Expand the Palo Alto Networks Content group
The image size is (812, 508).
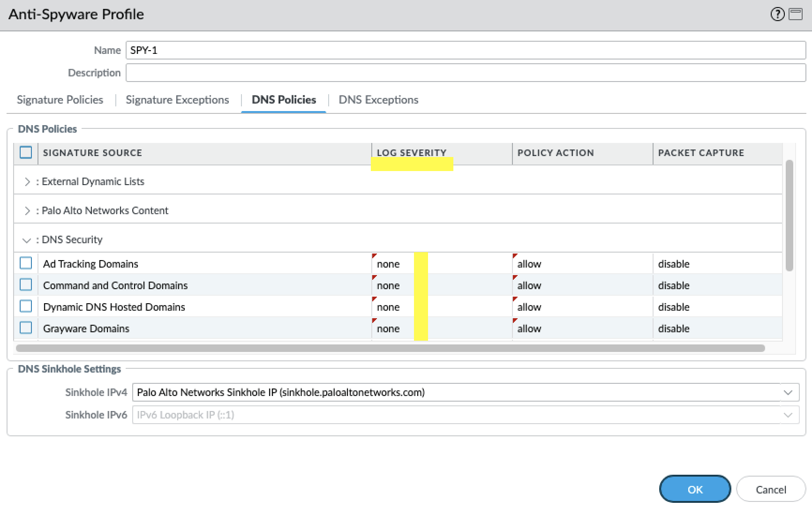(27, 211)
